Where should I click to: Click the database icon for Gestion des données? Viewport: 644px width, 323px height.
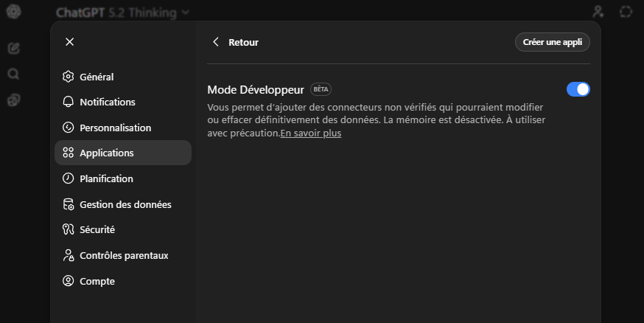point(69,204)
